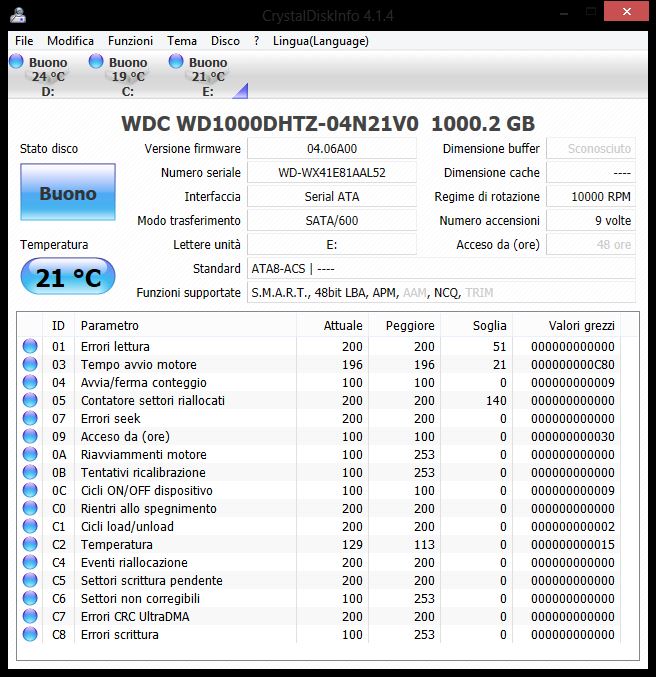Click the Peggiore column header
Viewport: 656px width, 677px height.
click(x=405, y=326)
